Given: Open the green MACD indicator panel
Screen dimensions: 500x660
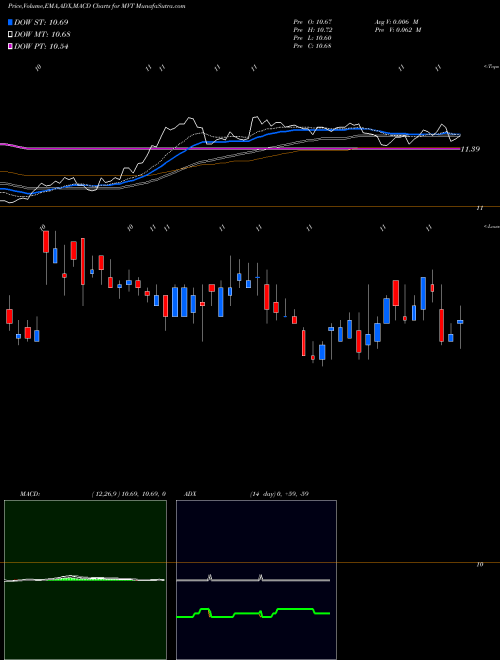Looking at the screenshot, I should point(85,580).
